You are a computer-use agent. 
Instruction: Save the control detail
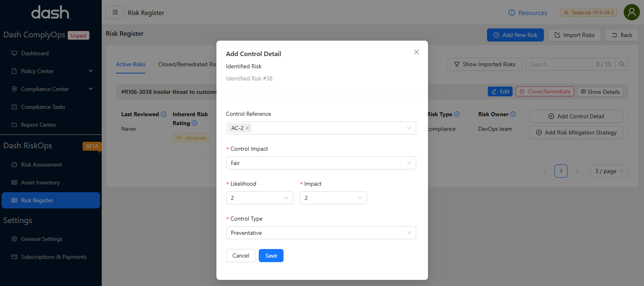point(271,256)
